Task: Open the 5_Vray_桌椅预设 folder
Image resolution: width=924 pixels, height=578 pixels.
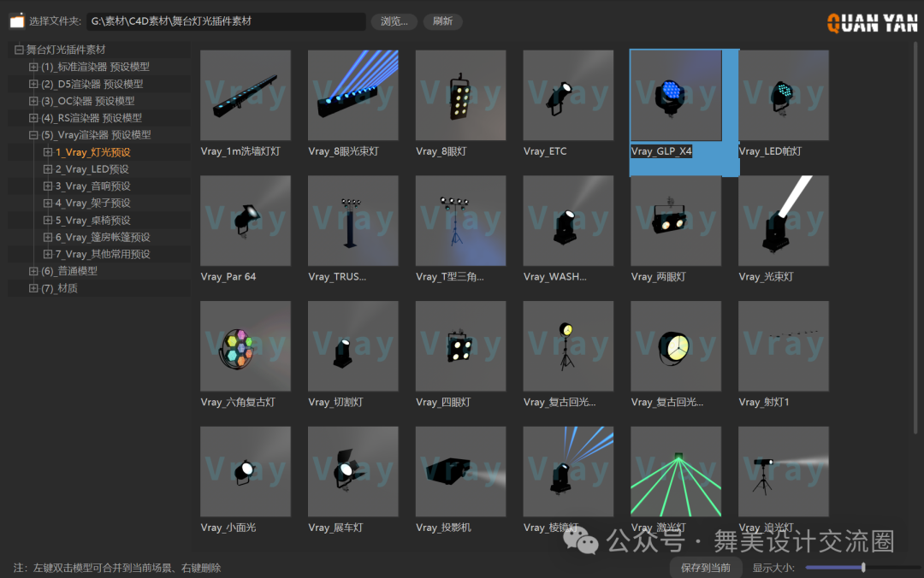Action: [x=93, y=221]
